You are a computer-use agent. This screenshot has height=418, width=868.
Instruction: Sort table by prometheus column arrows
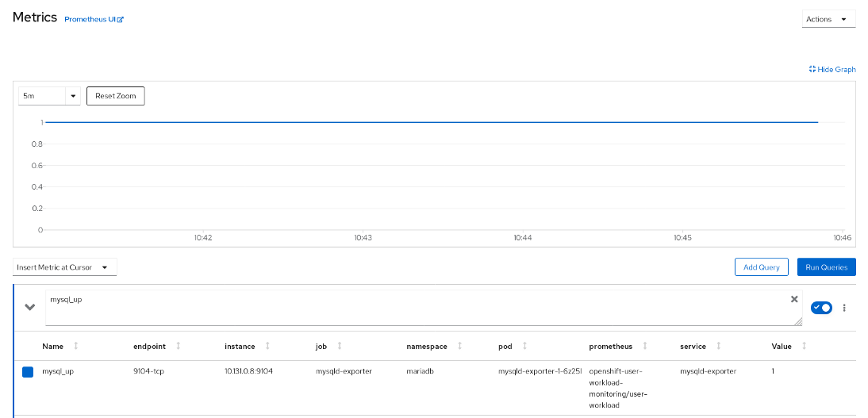click(x=644, y=346)
